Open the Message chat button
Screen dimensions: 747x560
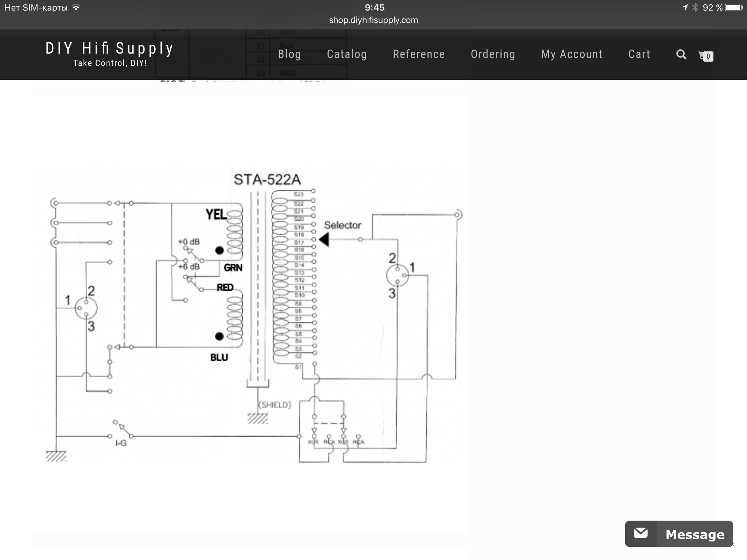(x=694, y=534)
